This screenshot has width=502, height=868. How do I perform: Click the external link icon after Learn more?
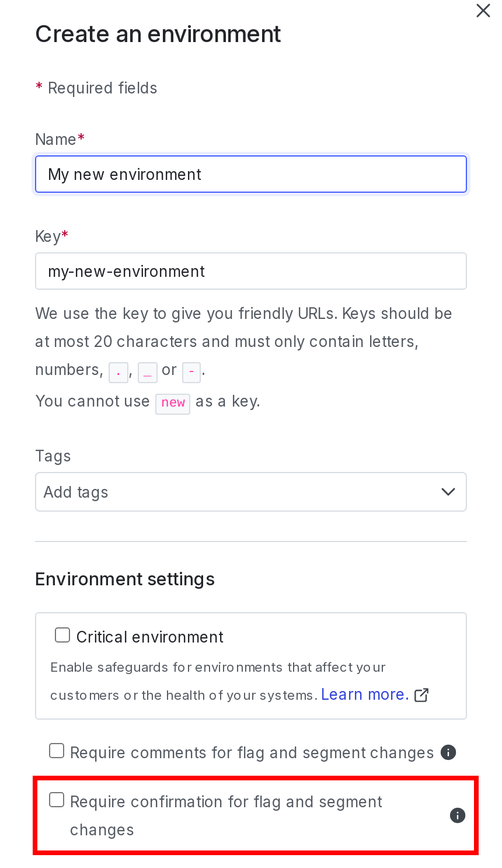tap(422, 695)
